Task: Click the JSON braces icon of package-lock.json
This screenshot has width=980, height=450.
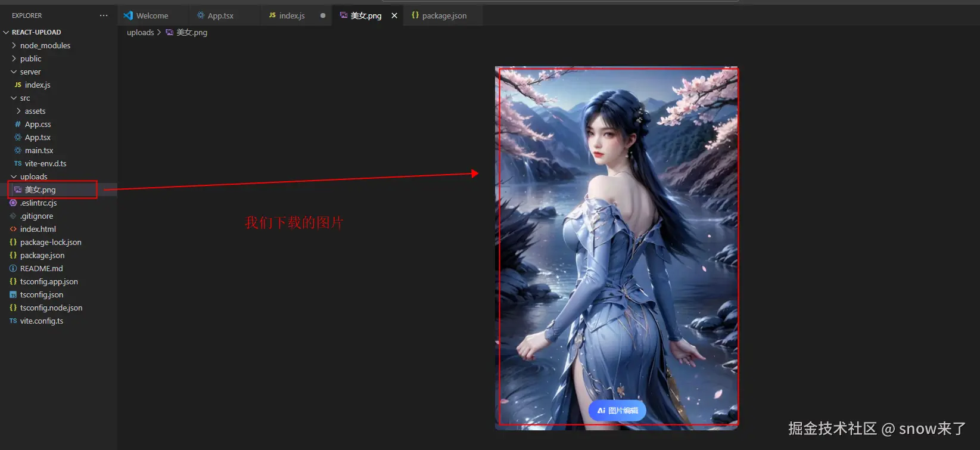Action: (13, 242)
